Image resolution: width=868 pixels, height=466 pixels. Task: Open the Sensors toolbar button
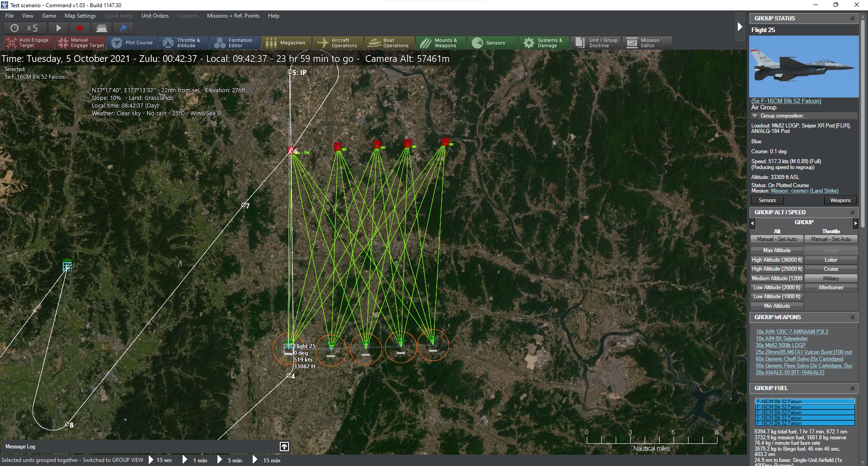click(x=493, y=43)
